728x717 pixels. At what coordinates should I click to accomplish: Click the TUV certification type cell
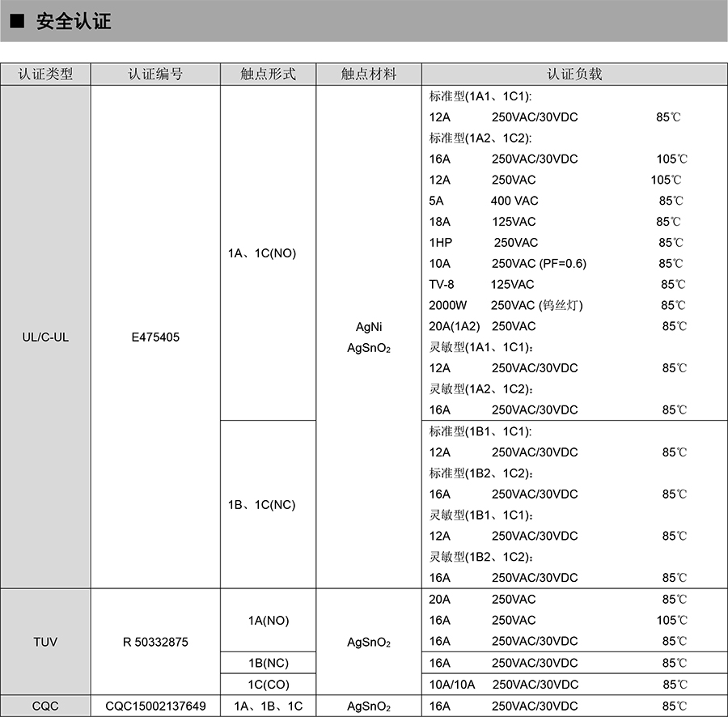(x=45, y=642)
